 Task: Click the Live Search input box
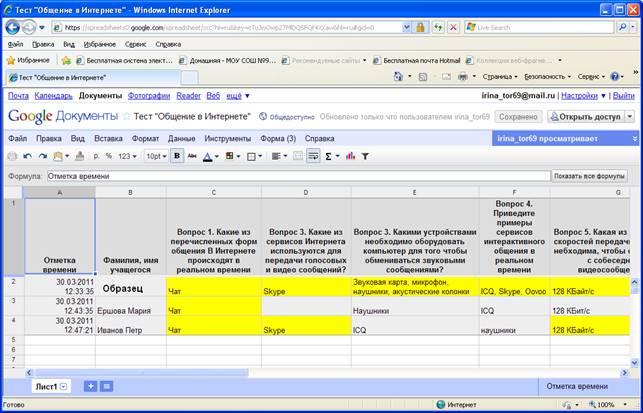539,27
